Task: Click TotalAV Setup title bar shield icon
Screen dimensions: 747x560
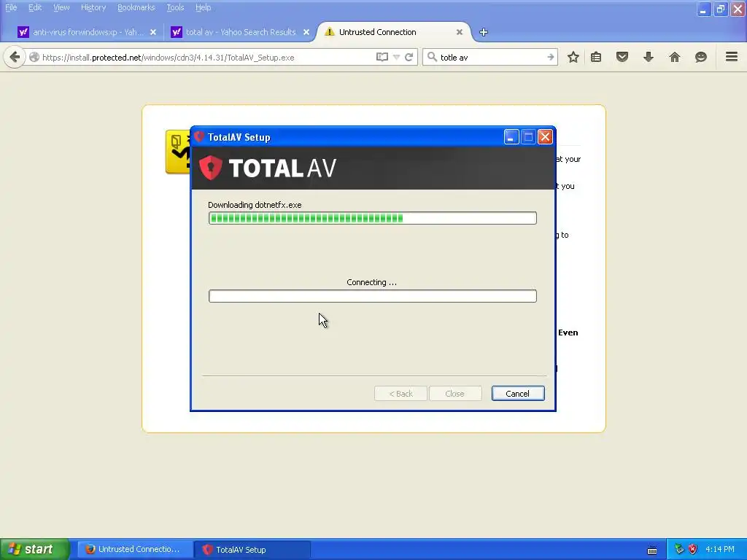Action: tap(199, 136)
